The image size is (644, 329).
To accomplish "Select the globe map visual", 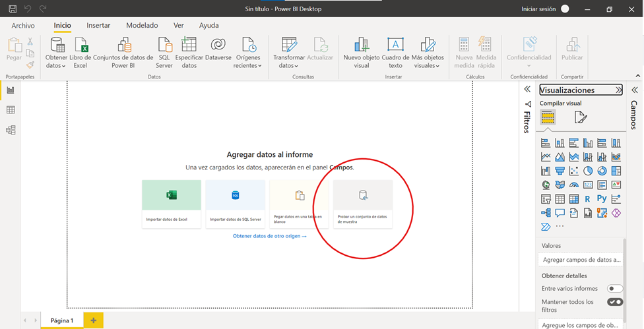I will pyautogui.click(x=546, y=185).
